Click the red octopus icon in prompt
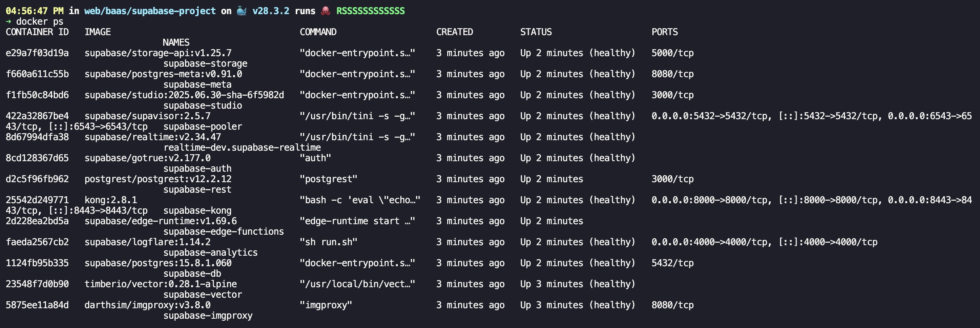Screen dimensions: 980x328 pos(326,11)
